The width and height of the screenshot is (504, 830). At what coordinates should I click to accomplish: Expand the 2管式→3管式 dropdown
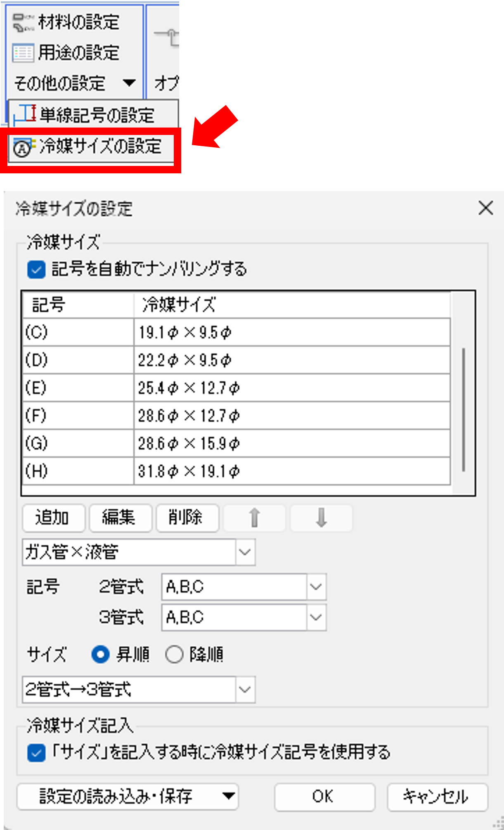(244, 689)
